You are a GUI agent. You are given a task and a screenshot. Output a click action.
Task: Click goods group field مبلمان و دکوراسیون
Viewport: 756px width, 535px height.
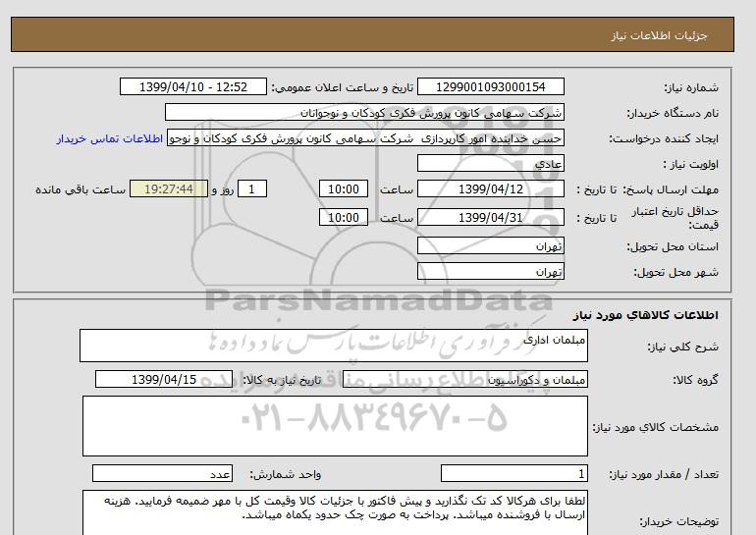464,379
